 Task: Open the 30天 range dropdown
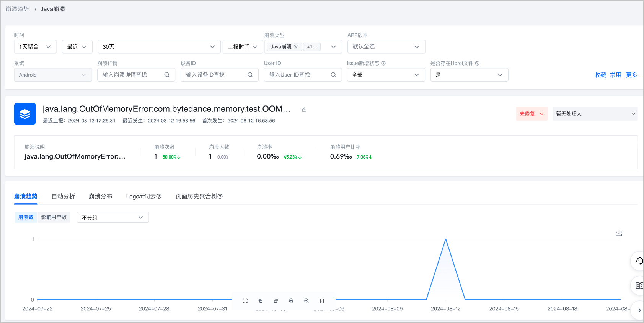pyautogui.click(x=159, y=47)
